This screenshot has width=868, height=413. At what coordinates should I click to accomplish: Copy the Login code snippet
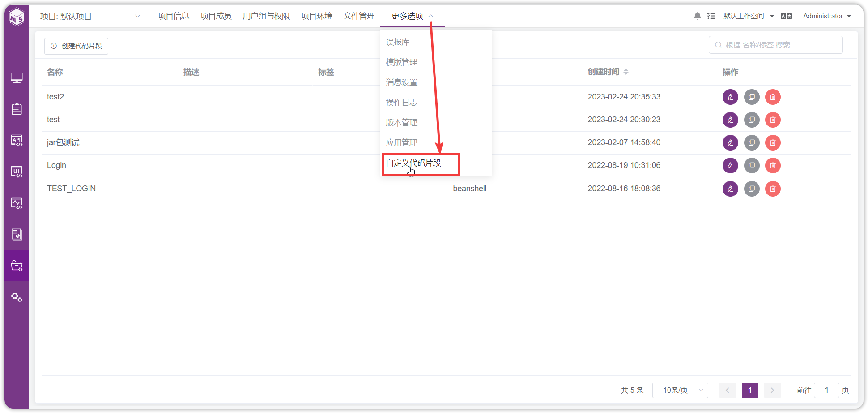752,165
